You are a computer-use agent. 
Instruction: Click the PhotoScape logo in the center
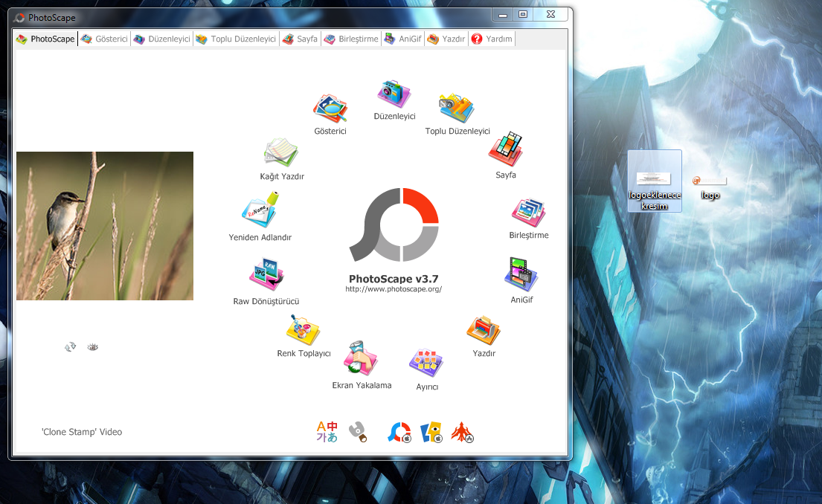pos(394,224)
